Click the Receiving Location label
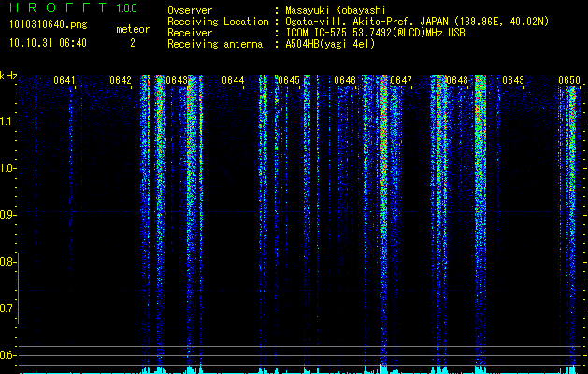Screen dimensions: 588x374 [x=218, y=22]
